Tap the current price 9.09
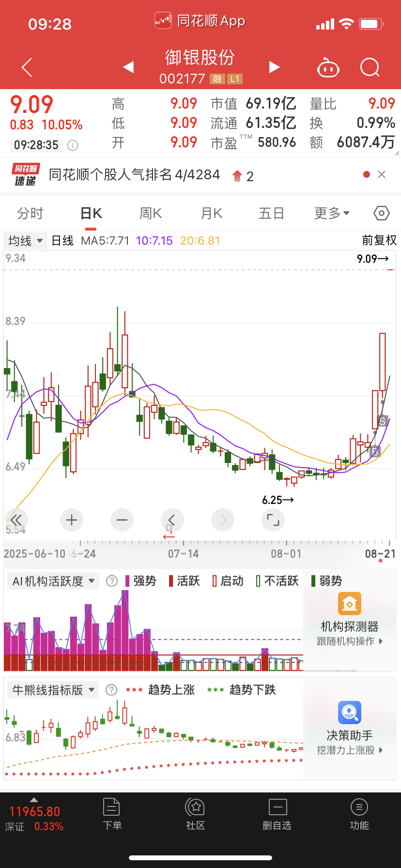 coord(31,105)
